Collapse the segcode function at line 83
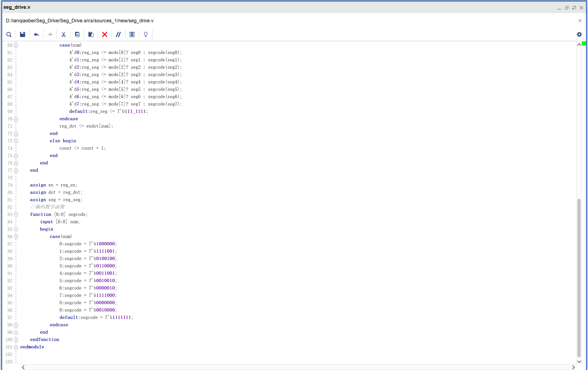The width and height of the screenshot is (588, 370). (x=16, y=214)
